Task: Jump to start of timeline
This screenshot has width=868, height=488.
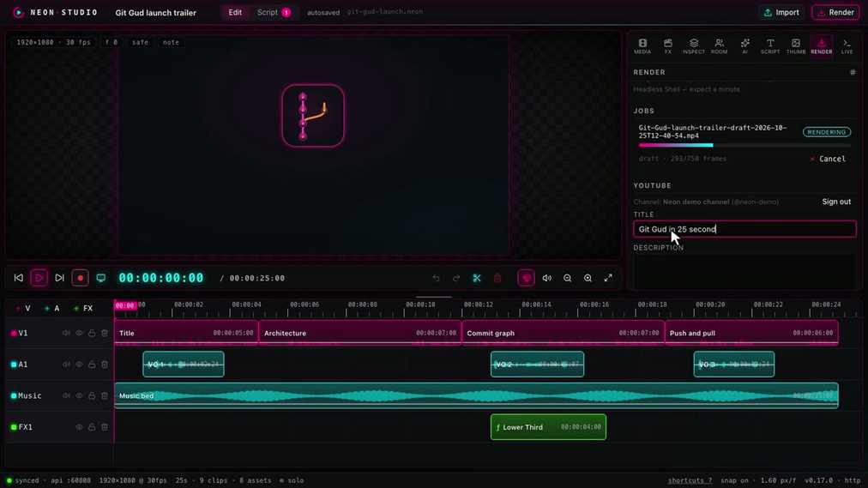Action: tap(18, 278)
